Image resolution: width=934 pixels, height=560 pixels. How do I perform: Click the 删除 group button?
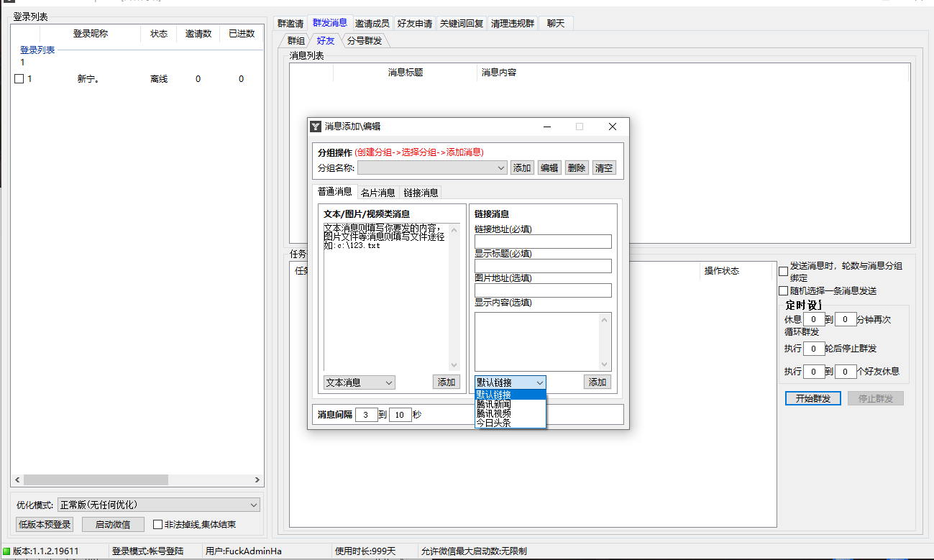coord(577,167)
